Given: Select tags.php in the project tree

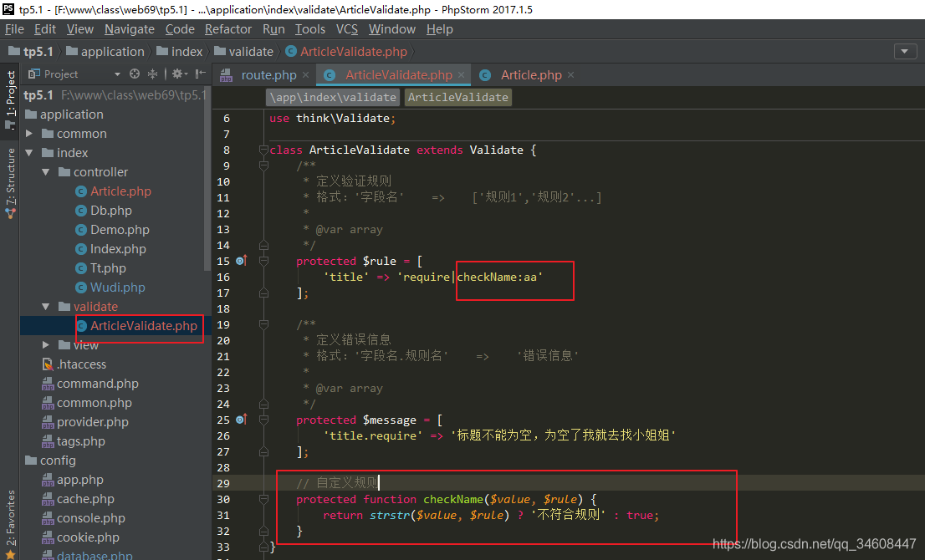Looking at the screenshot, I should tap(74, 441).
